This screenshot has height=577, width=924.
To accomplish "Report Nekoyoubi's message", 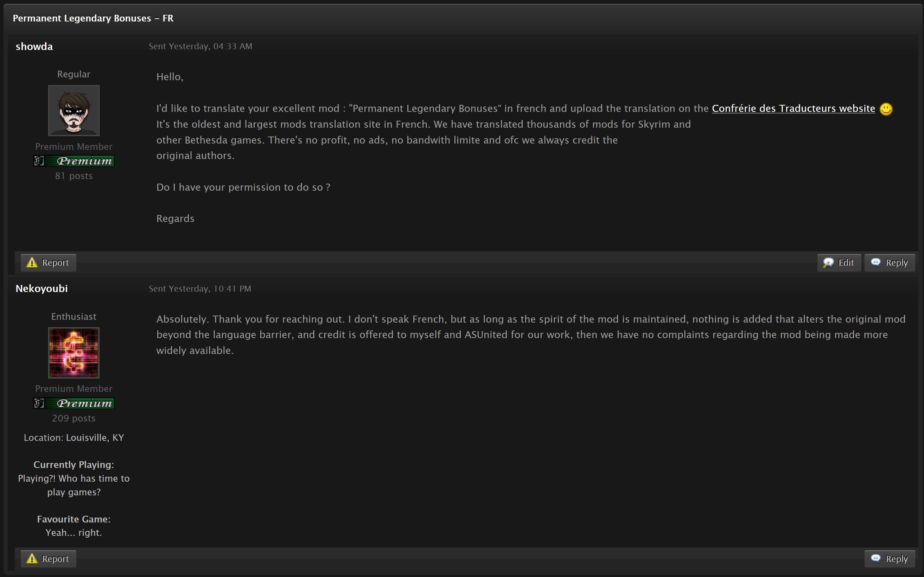I will click(49, 559).
